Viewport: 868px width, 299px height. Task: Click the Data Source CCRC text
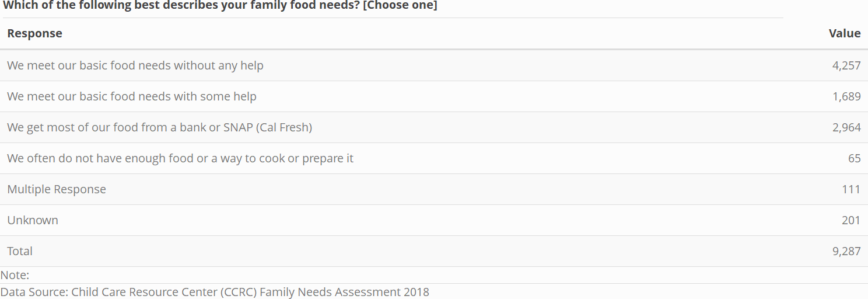pos(215,292)
